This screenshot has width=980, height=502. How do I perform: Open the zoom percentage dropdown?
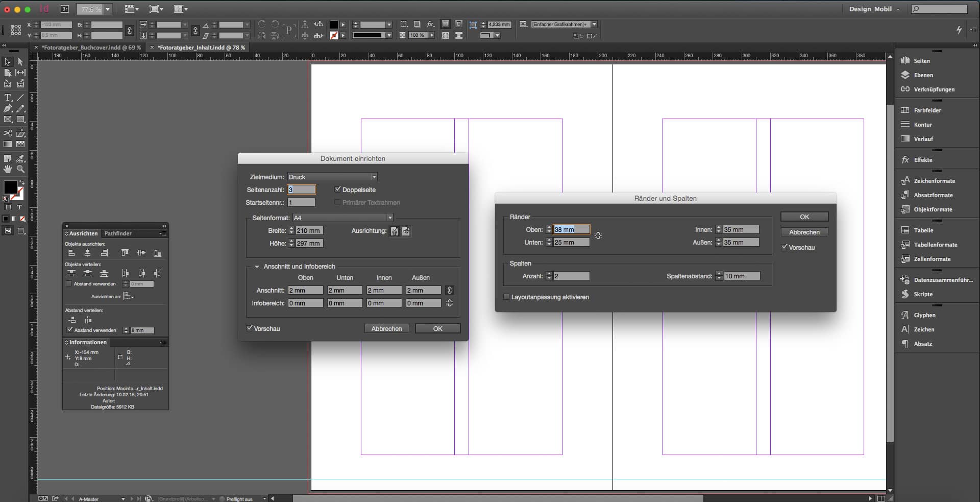(x=107, y=9)
